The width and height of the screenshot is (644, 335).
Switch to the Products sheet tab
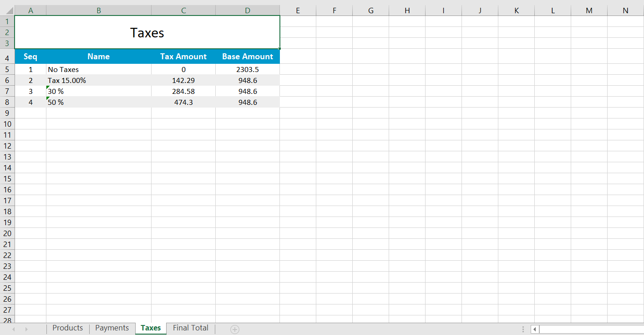67,328
